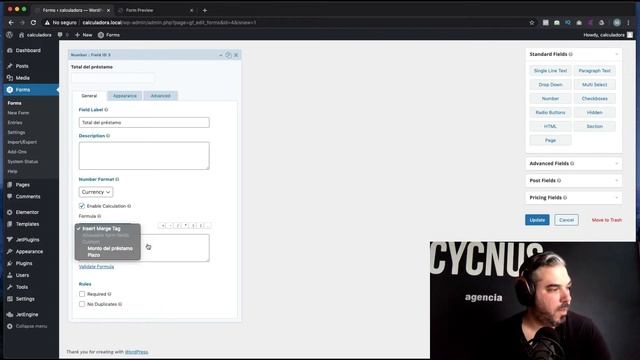Open the Posts menu
The height and width of the screenshot is (360, 640).
click(22, 66)
